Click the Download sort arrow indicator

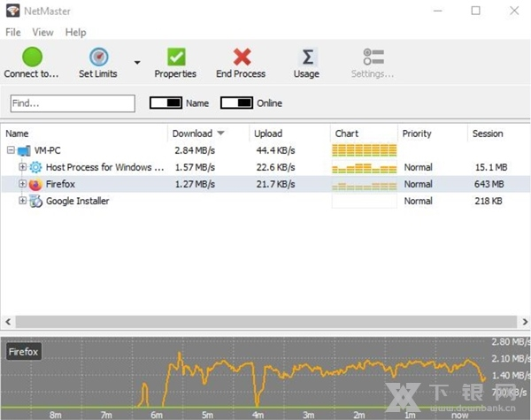[x=220, y=134]
